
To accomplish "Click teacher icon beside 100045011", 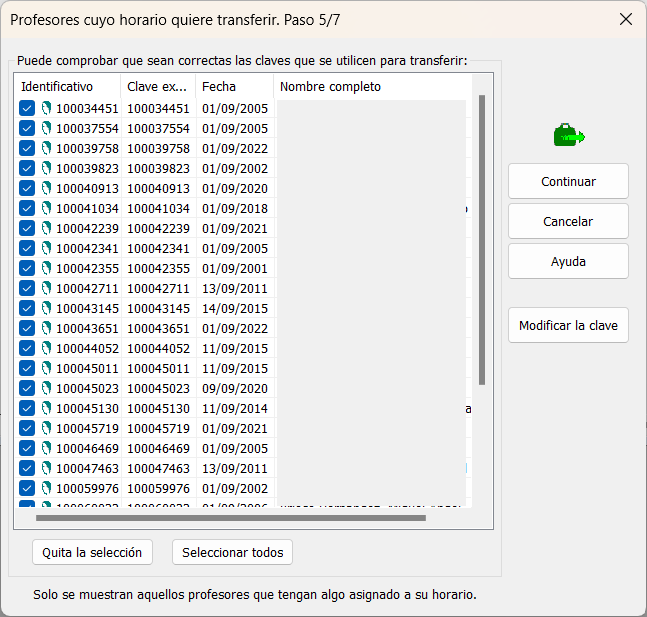I will point(46,369).
